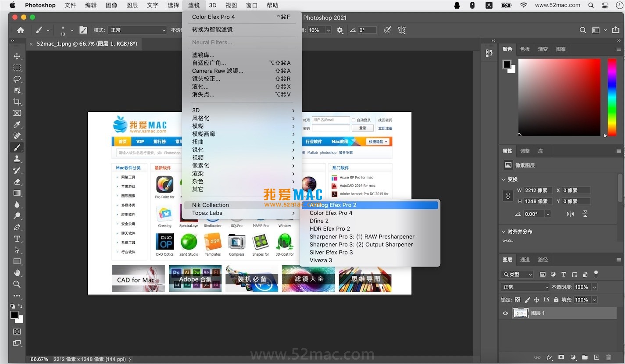Select the Frame tool
Screen dimensions: 625x364
17,113
